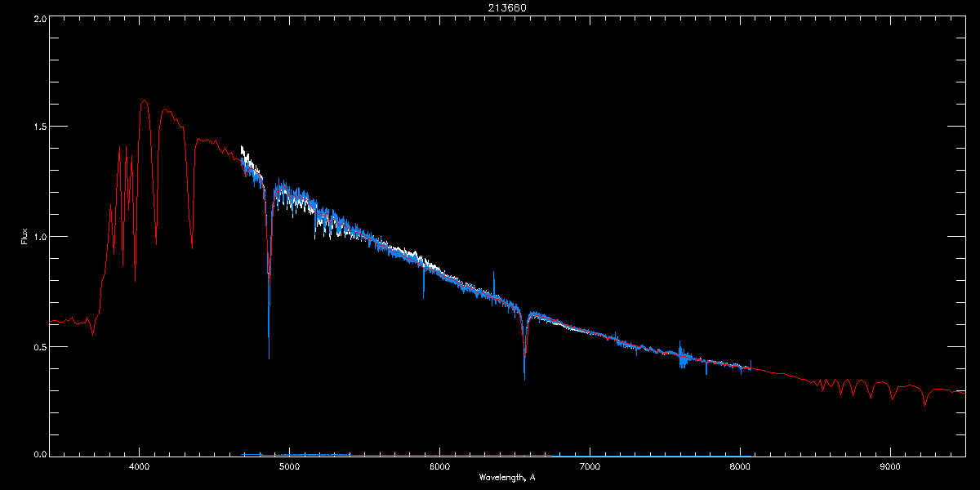Click the 4000 wavelength tick label
The image size is (980, 490).
[x=140, y=467]
